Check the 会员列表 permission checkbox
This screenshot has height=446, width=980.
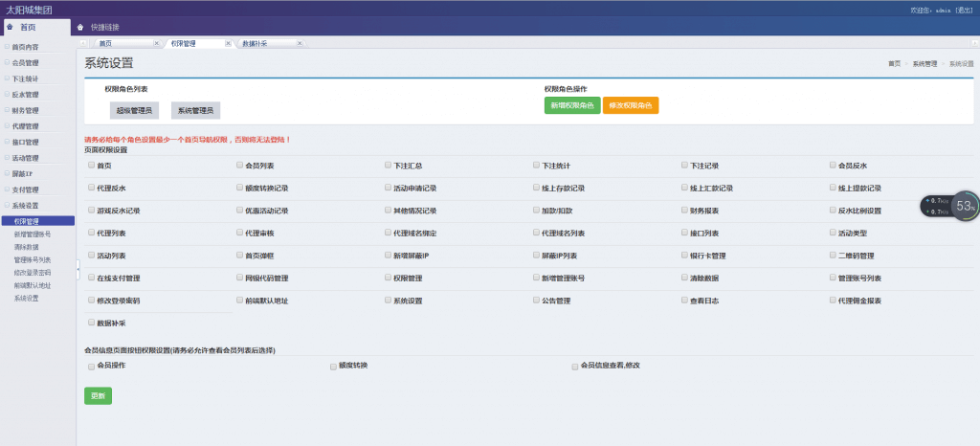(x=239, y=165)
